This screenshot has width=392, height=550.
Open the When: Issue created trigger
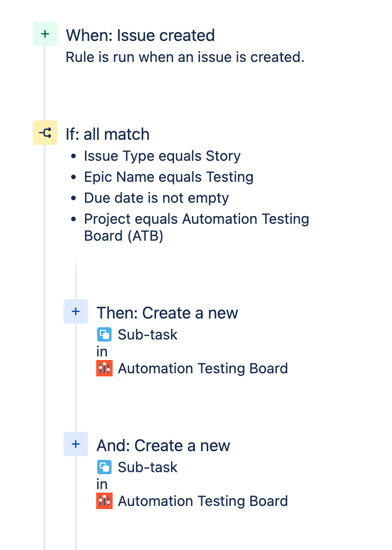[x=140, y=35]
